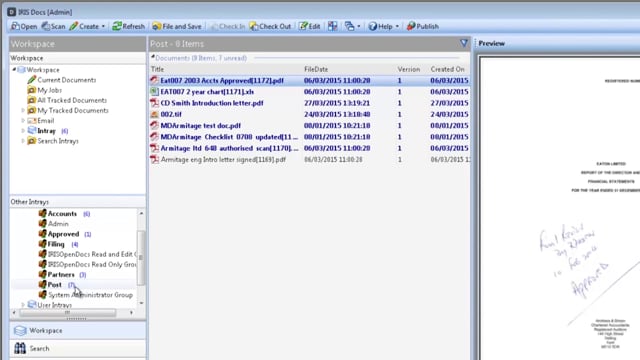This screenshot has height=360, width=640.
Task: Expand the Email tree node
Action: pyautogui.click(x=23, y=121)
